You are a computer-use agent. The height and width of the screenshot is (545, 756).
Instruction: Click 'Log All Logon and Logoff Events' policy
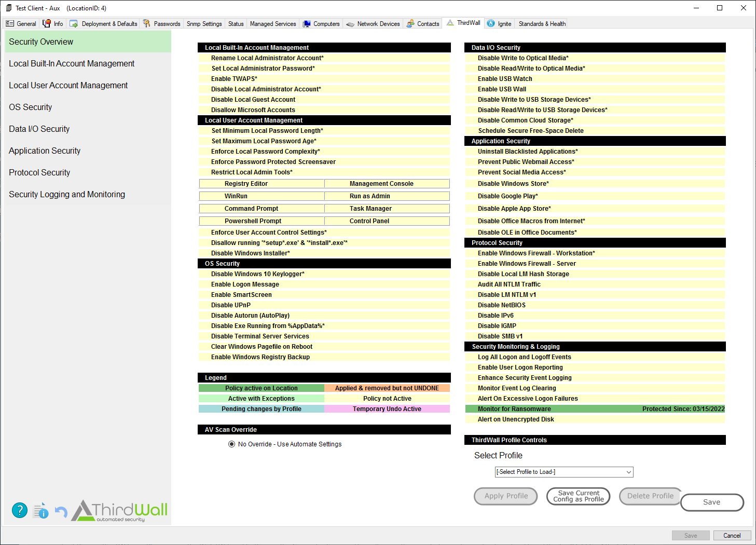pyautogui.click(x=595, y=357)
